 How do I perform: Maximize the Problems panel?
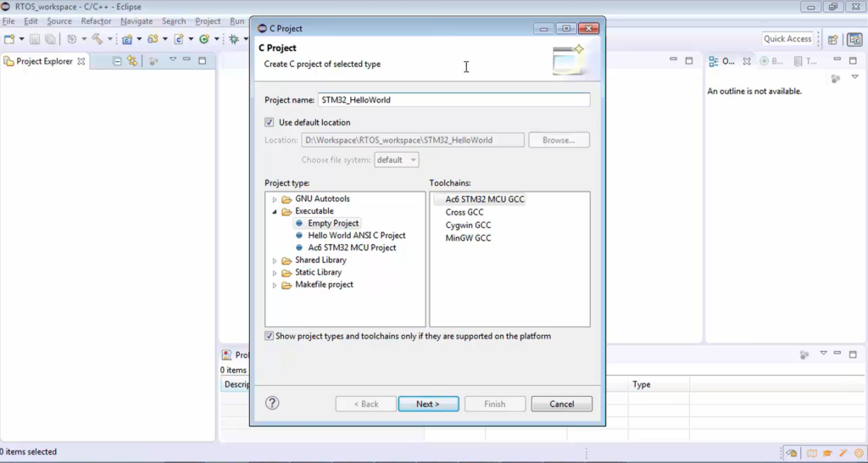[x=853, y=354]
